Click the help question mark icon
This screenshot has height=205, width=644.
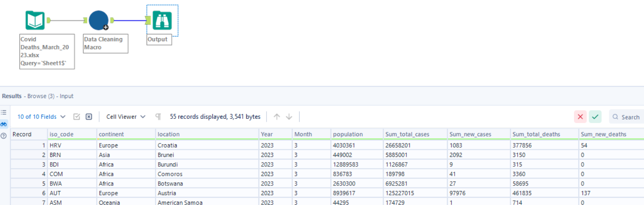click(x=4, y=136)
